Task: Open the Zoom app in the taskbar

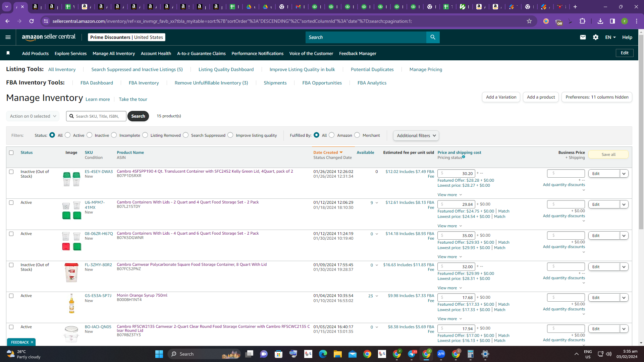Action: tap(441, 354)
